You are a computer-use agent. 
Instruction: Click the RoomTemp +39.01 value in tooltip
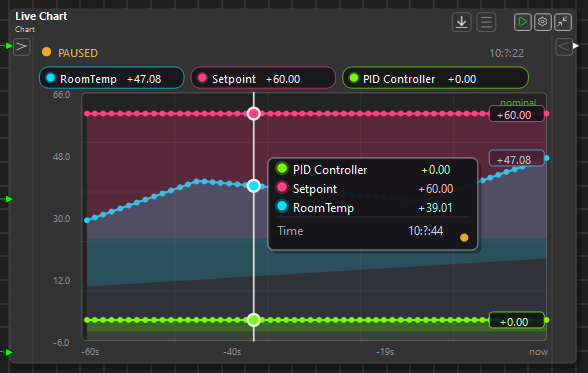pos(435,208)
